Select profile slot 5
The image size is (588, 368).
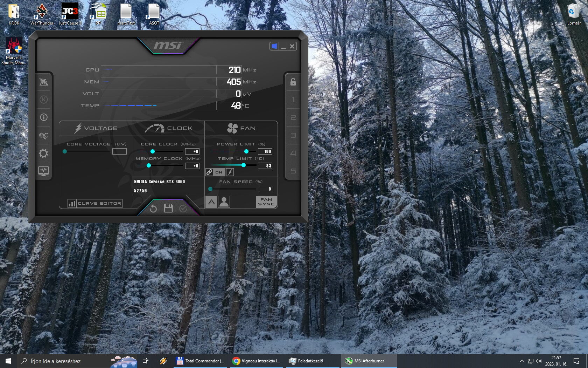(x=293, y=171)
